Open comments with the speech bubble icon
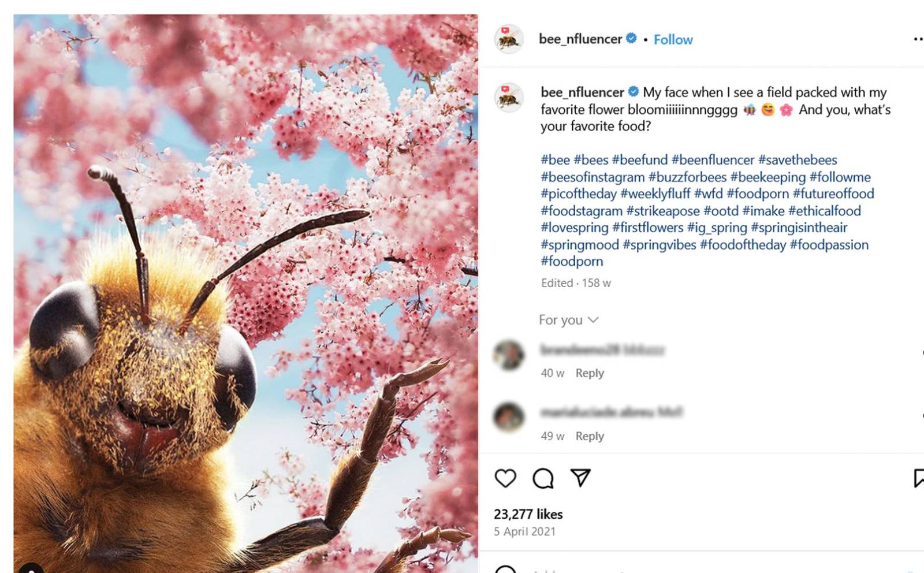This screenshot has height=573, width=924. 543,477
